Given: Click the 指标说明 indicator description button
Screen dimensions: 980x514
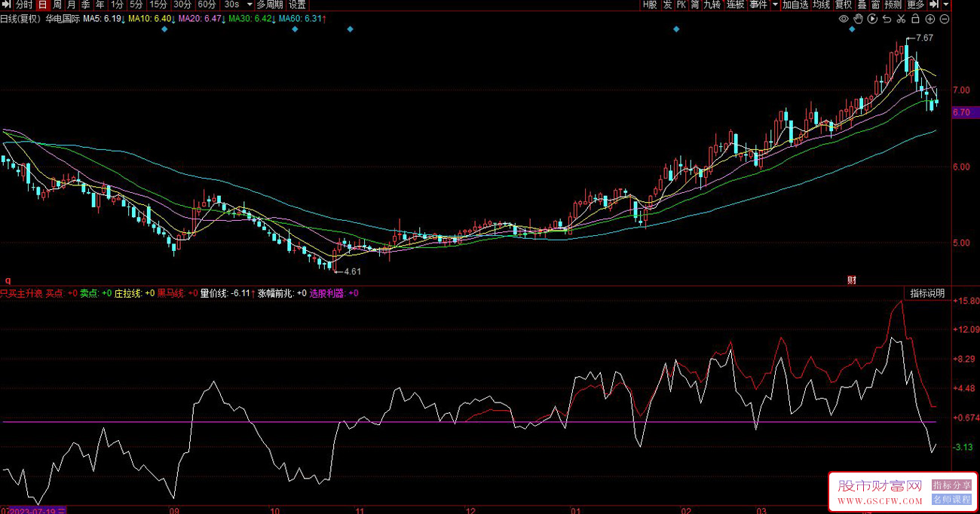Looking at the screenshot, I should (x=926, y=293).
